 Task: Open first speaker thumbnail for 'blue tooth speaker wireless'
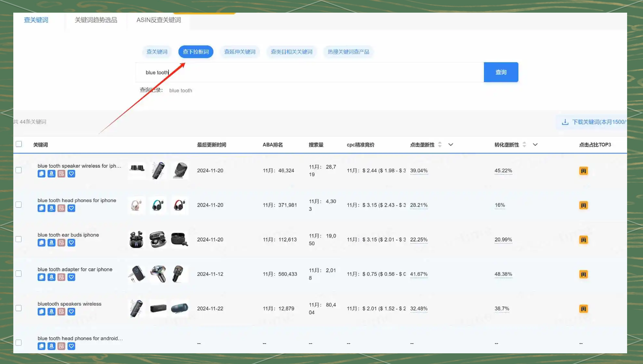click(x=137, y=170)
